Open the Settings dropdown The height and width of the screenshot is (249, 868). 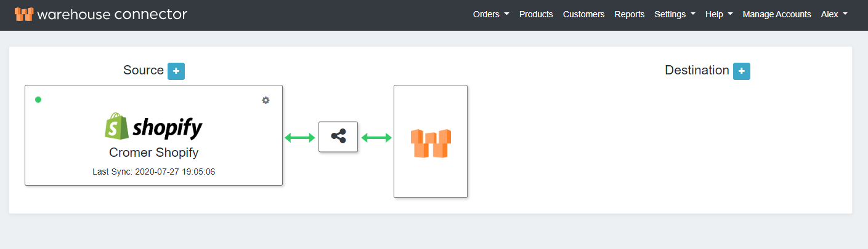click(x=675, y=14)
